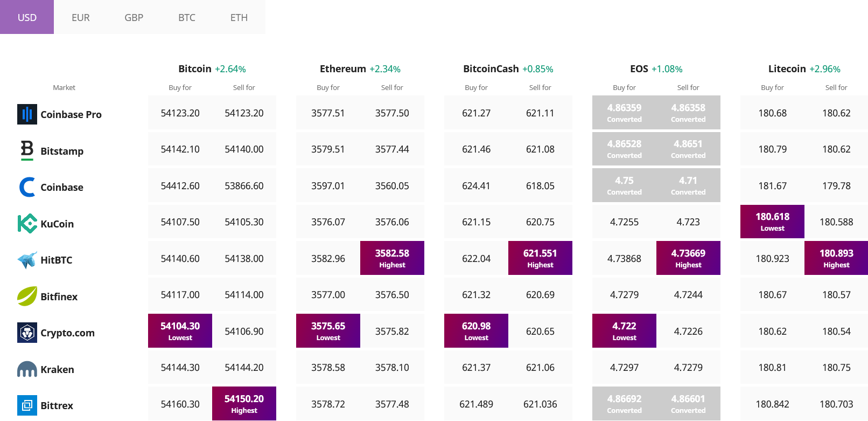Open the Bitstamp market link
The image size is (868, 421).
[x=62, y=151]
